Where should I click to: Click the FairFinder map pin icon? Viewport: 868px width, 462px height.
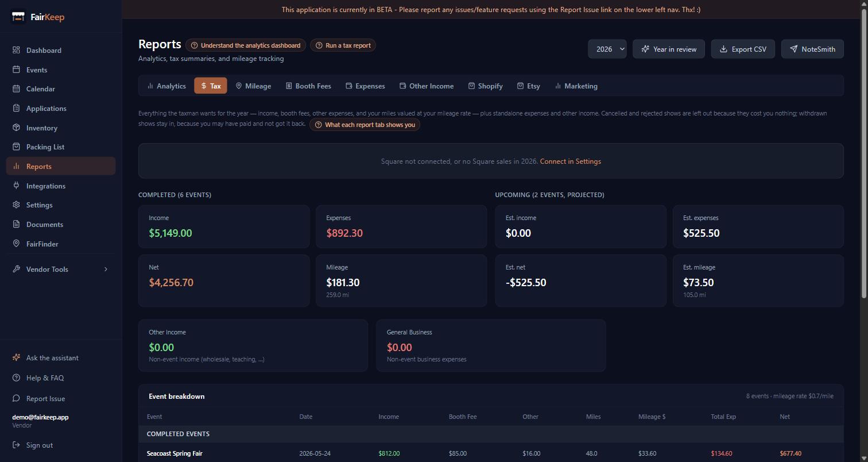coord(16,244)
